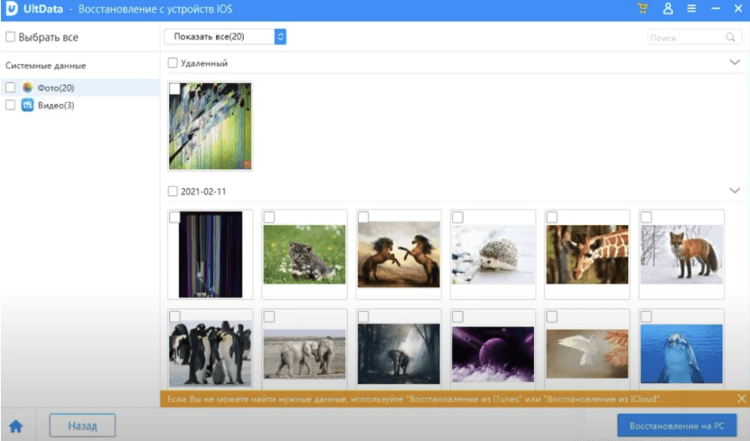
Task: Tick the Выбрать все checkbox
Action: (10, 37)
